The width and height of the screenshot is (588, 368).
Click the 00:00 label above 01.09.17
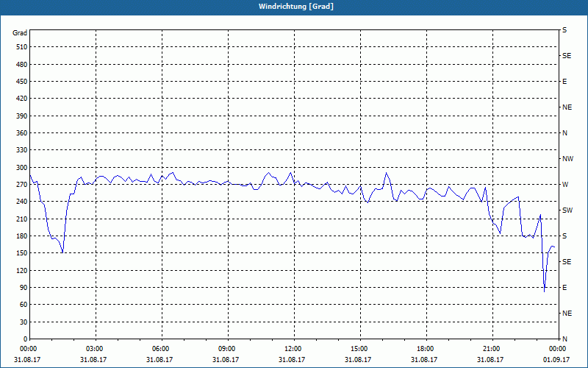click(x=557, y=349)
